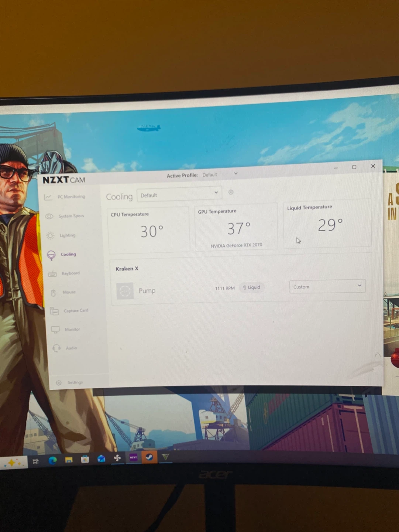This screenshot has height=532, width=399.
Task: Open Outlook mail from the taskbar
Action: pyautogui.click(x=101, y=459)
